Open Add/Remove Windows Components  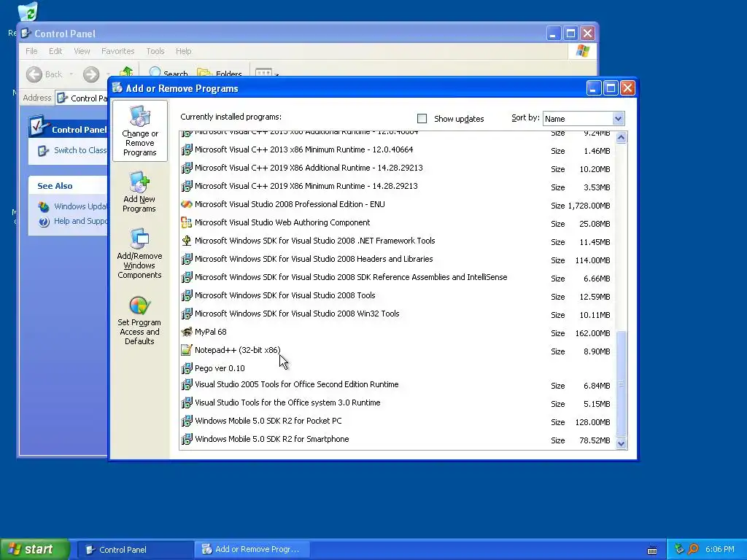click(x=139, y=253)
